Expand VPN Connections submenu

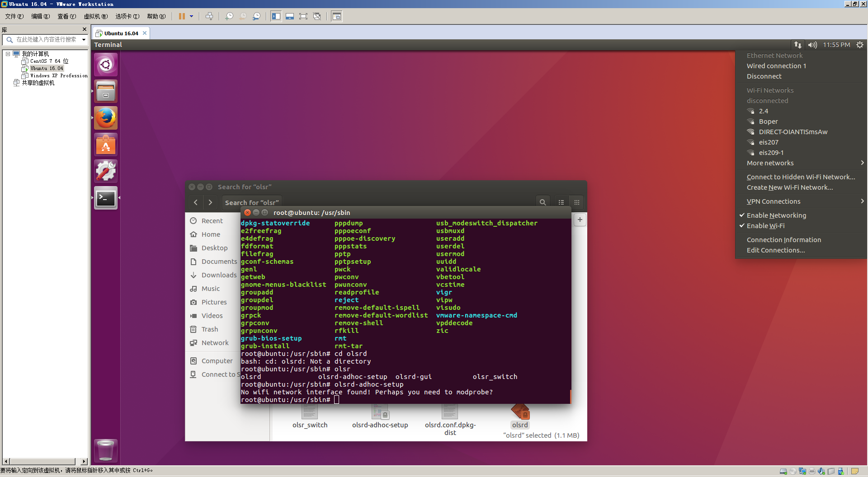[x=801, y=201]
